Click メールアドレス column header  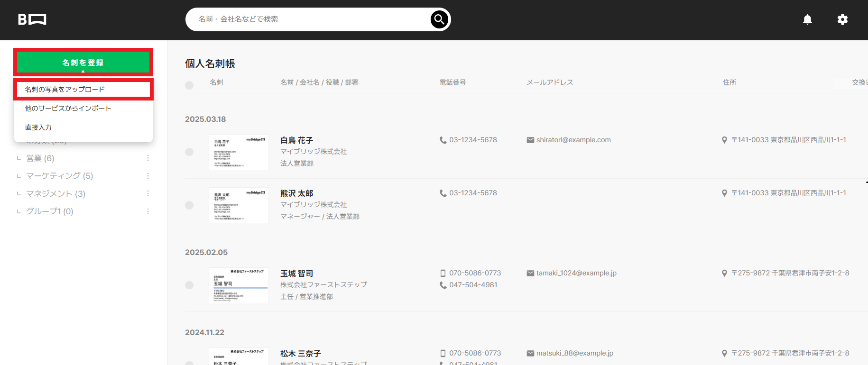(x=550, y=82)
